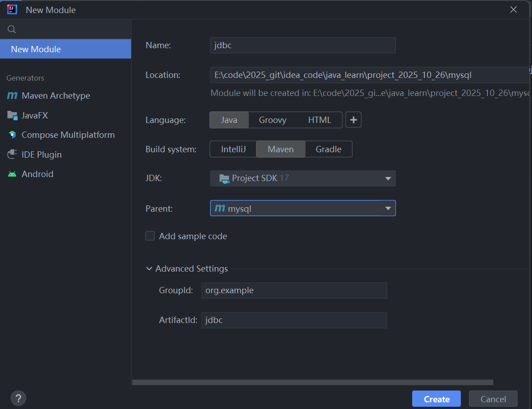Click the Compose Multiplatform hexagon icon
The image size is (532, 409).
[12, 135]
